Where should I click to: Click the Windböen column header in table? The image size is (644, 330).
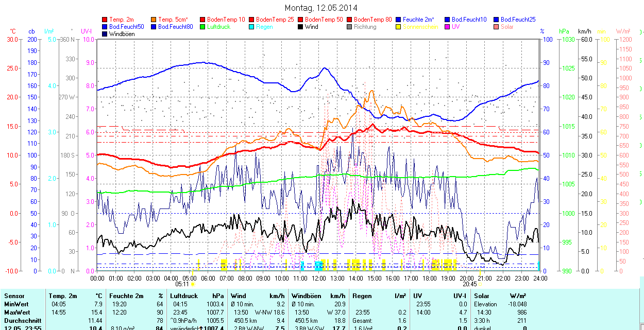(306, 296)
